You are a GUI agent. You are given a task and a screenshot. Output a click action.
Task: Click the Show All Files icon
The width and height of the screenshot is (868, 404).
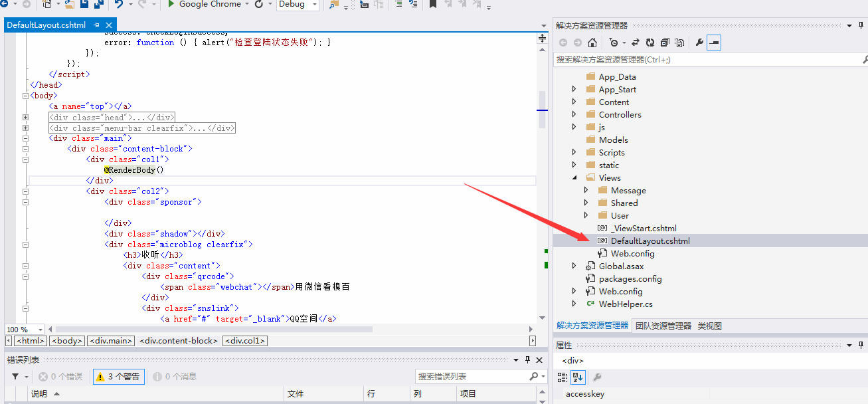[679, 43]
